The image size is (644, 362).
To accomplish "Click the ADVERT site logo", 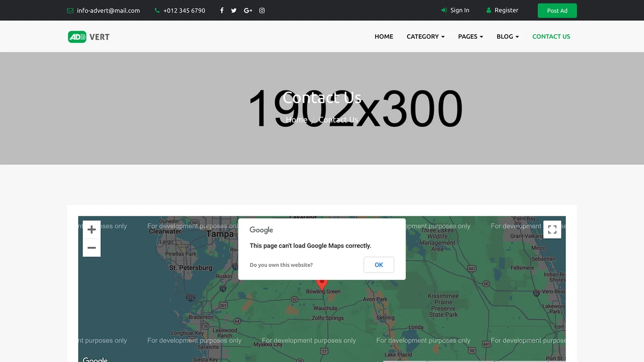I will click(x=89, y=37).
